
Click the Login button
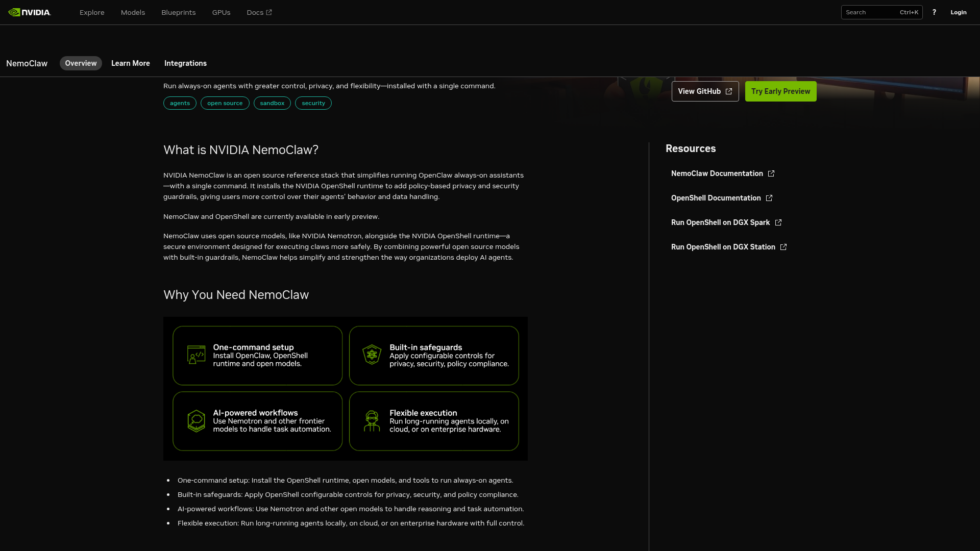pos(959,12)
